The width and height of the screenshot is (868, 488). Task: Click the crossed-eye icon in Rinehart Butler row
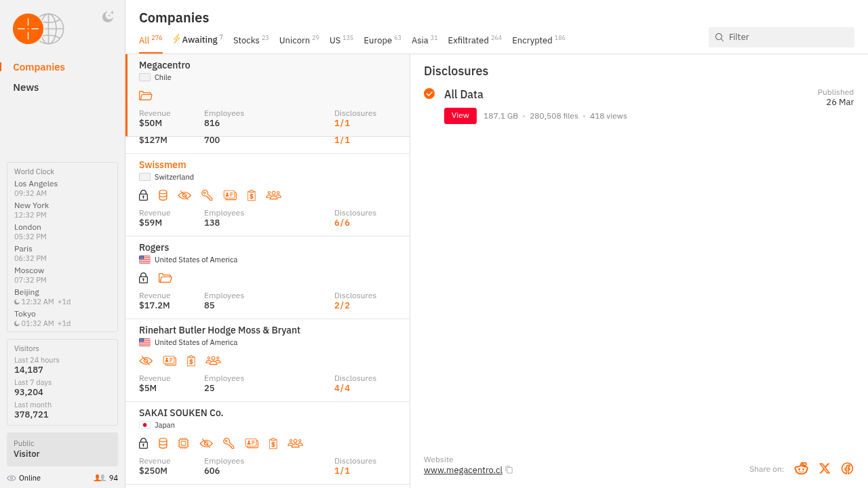(146, 361)
